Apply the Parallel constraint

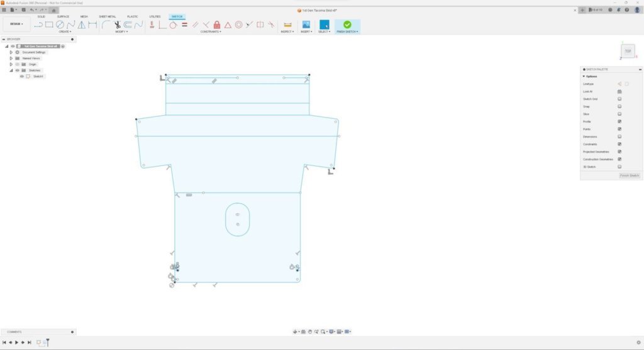(x=196, y=25)
